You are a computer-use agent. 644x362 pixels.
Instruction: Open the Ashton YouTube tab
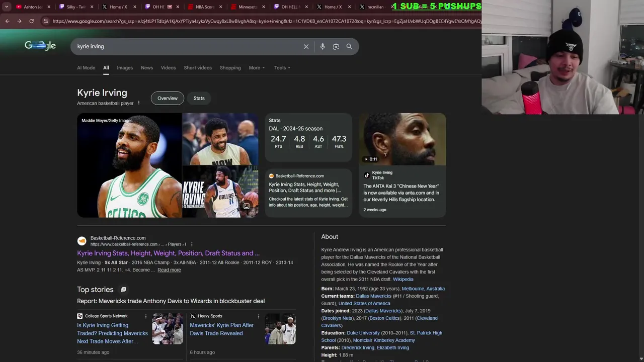[29, 7]
